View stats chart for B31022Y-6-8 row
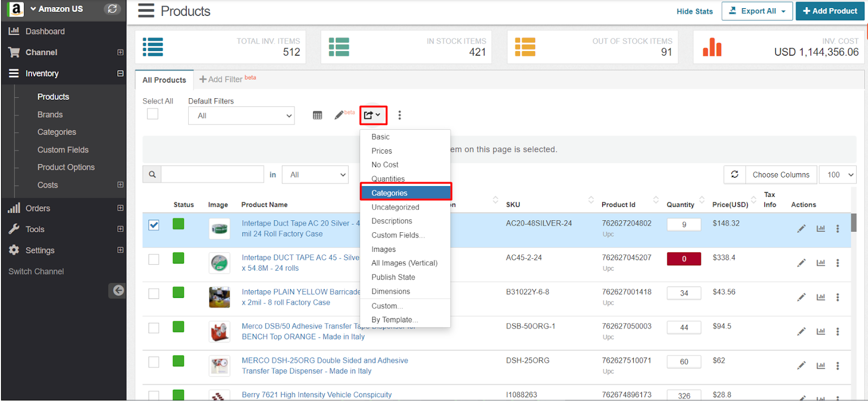The image size is (868, 401). click(x=821, y=297)
